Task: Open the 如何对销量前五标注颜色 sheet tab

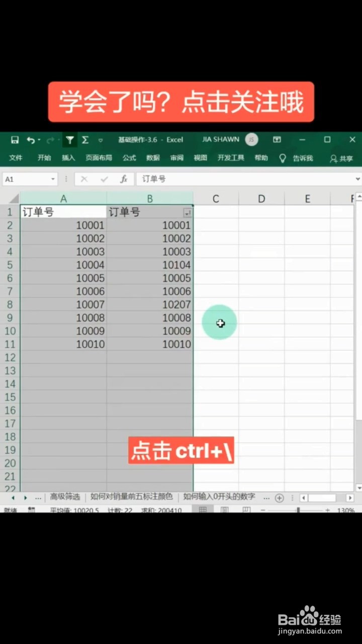Action: tap(131, 497)
